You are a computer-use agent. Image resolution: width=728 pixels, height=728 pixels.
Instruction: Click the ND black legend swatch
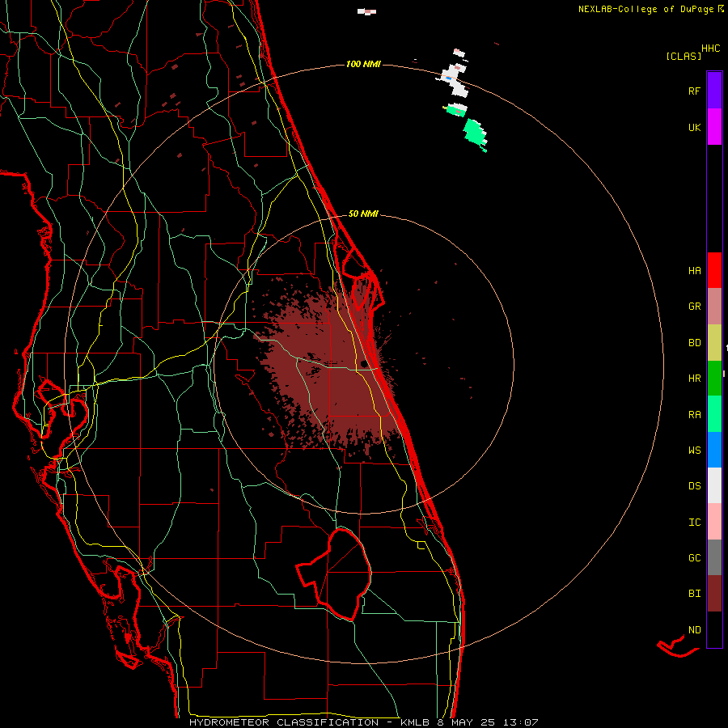pyautogui.click(x=714, y=629)
